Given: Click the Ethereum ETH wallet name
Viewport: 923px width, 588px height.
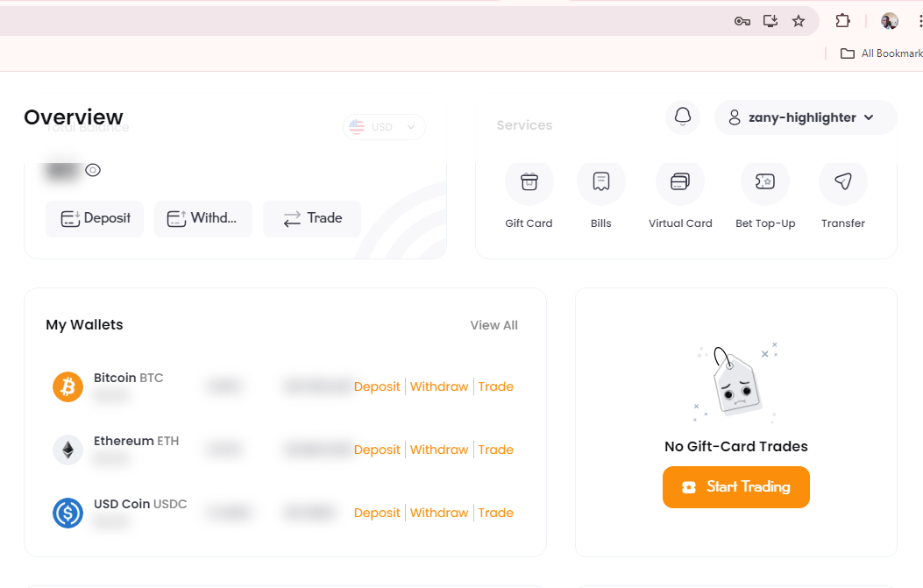Looking at the screenshot, I should (136, 441).
